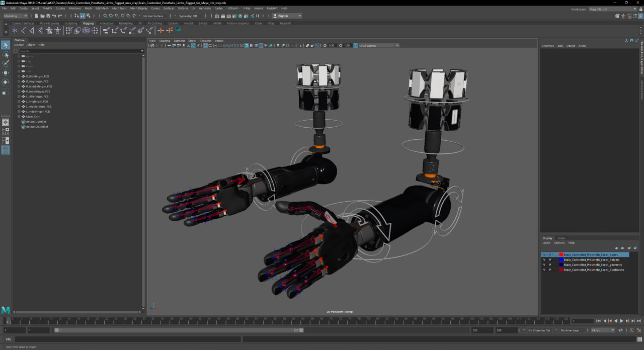Open the viewport Shading menu
This screenshot has width=644, height=350.
click(x=165, y=41)
